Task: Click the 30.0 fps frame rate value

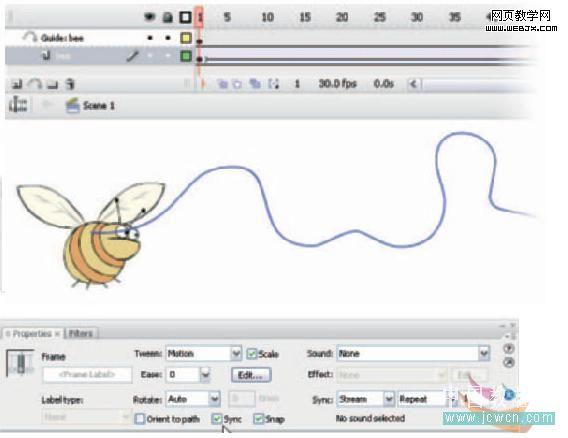Action: point(337,84)
